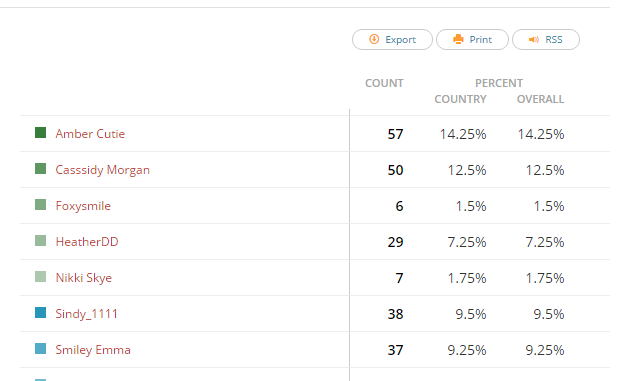This screenshot has width=639, height=381.
Task: Select the Sindy_1111 blue swatch
Action: [40, 312]
